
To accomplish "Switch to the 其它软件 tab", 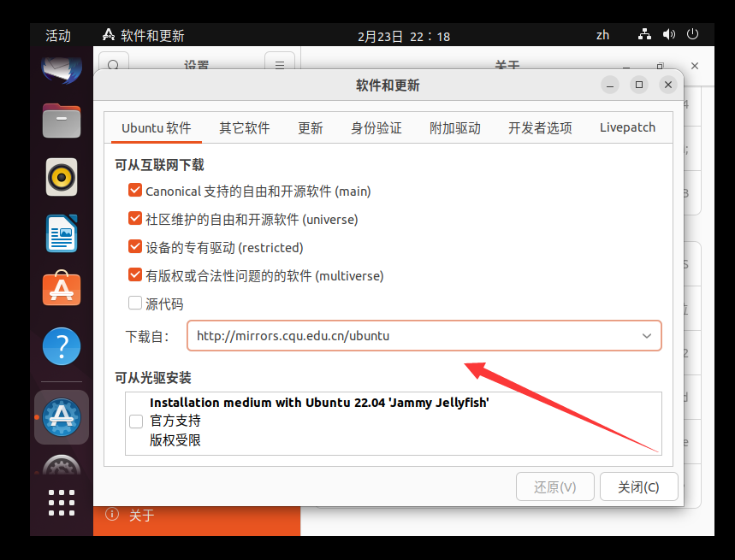I will point(244,128).
